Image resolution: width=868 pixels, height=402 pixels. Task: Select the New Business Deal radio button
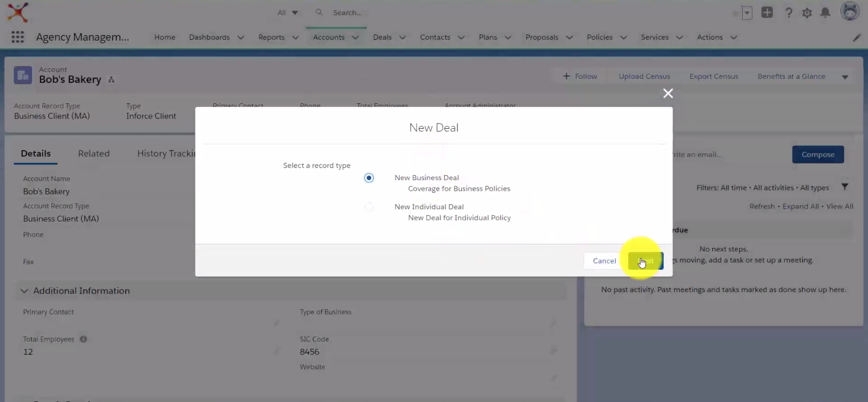point(369,178)
